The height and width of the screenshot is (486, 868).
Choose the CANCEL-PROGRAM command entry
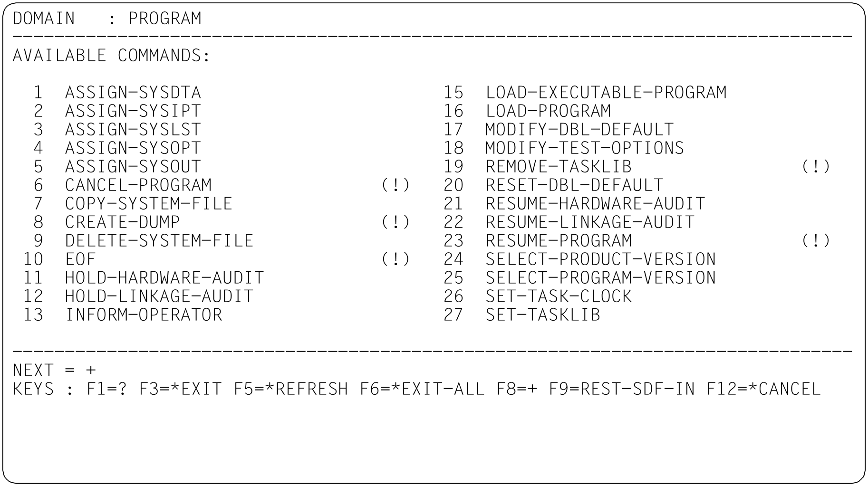click(138, 185)
